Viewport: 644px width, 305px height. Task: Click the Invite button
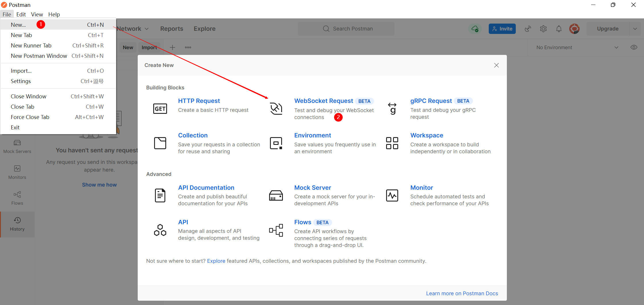(x=502, y=29)
